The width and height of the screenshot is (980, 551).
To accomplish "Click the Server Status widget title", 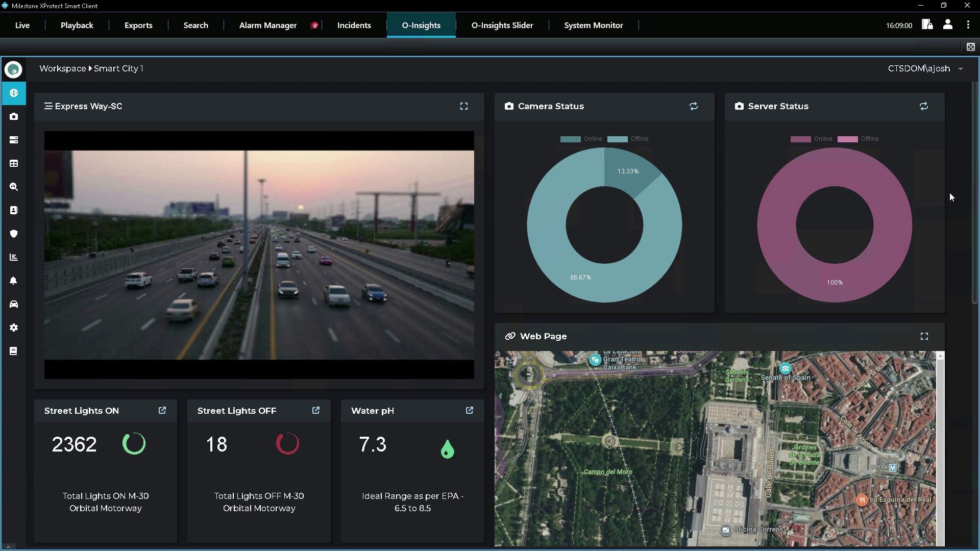I will [x=778, y=106].
